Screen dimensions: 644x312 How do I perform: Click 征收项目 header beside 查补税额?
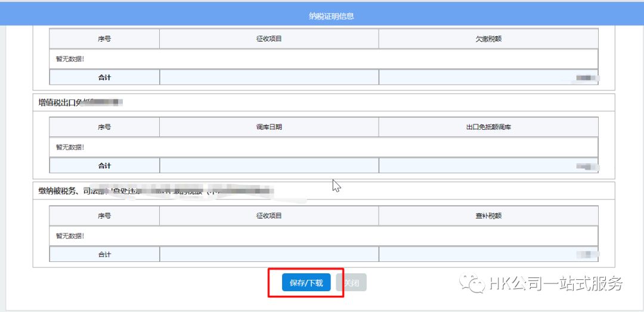tap(269, 216)
